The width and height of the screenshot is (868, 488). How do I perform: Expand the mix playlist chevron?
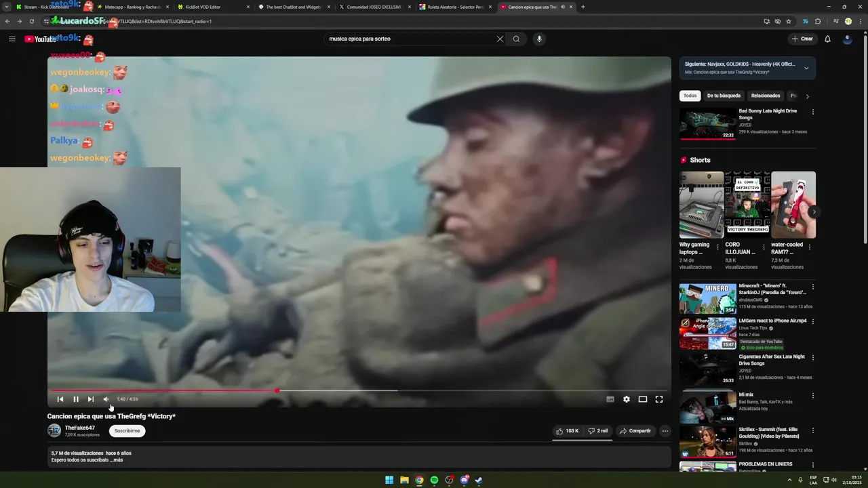pos(806,68)
